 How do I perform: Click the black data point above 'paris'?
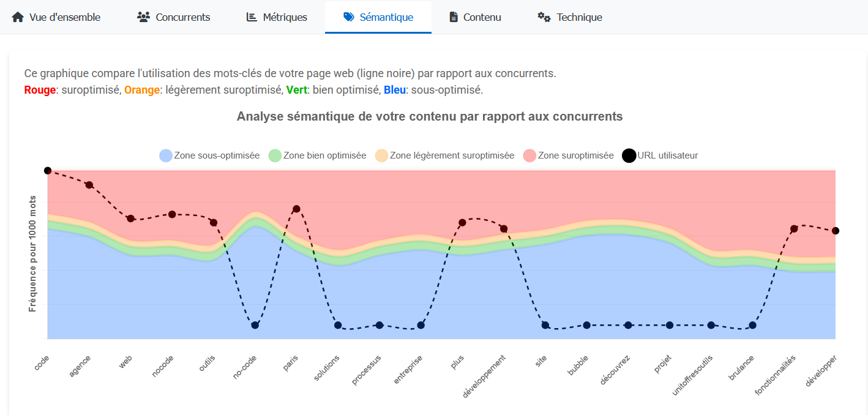[x=296, y=208]
